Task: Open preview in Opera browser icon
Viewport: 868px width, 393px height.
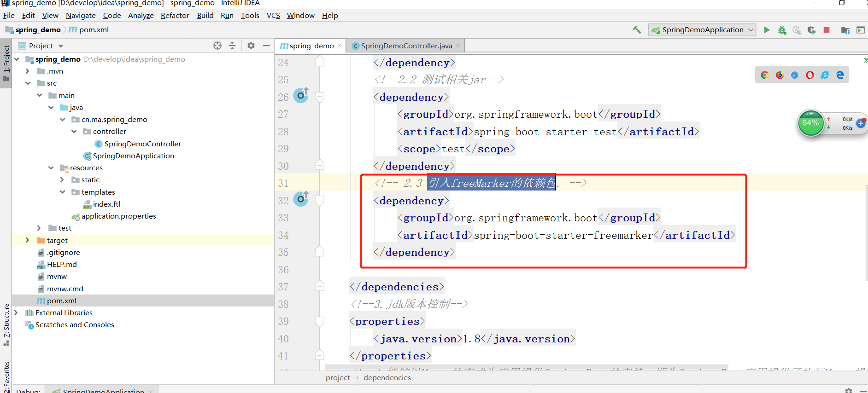Action: tap(810, 75)
